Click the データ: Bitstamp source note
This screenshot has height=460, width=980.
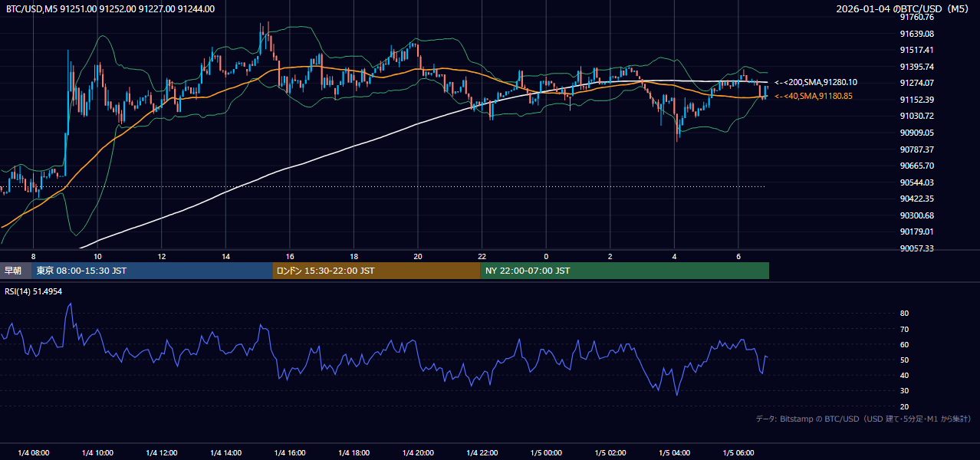863,419
